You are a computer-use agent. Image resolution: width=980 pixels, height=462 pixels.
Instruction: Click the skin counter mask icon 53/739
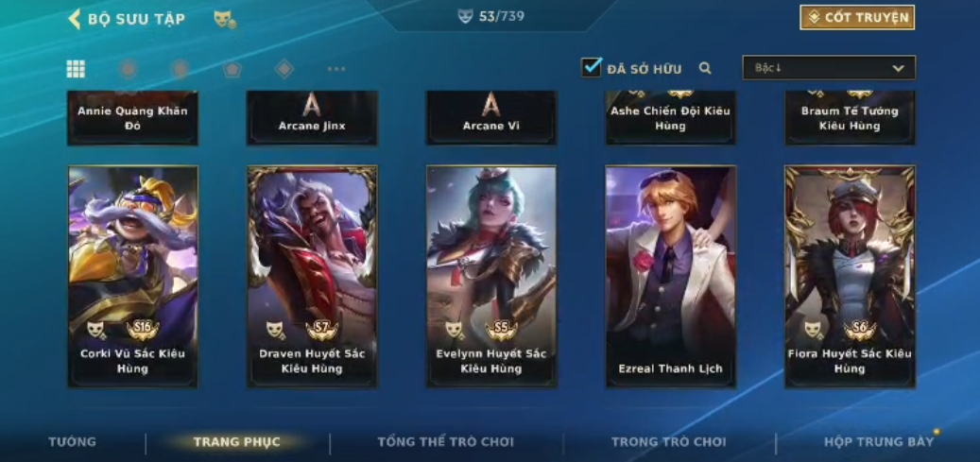pyautogui.click(x=465, y=16)
